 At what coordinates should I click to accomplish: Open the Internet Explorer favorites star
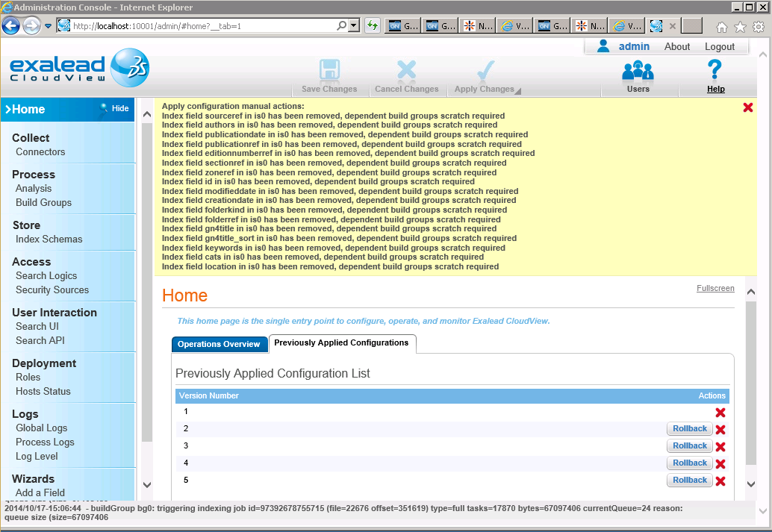[740, 27]
